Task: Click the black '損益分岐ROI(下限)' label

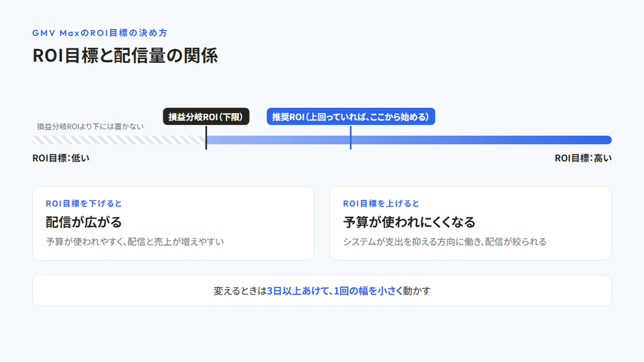Action: (206, 116)
